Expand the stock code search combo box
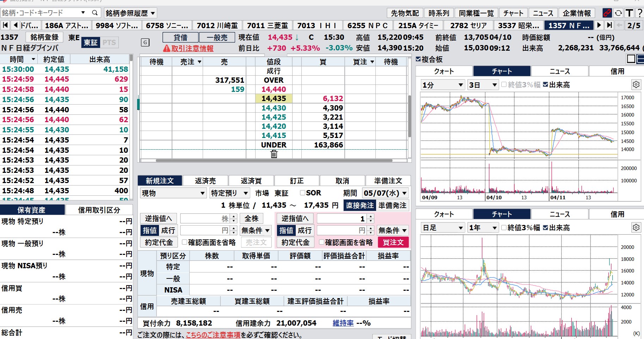Image resolution: width=644 pixels, height=339 pixels. tap(83, 13)
